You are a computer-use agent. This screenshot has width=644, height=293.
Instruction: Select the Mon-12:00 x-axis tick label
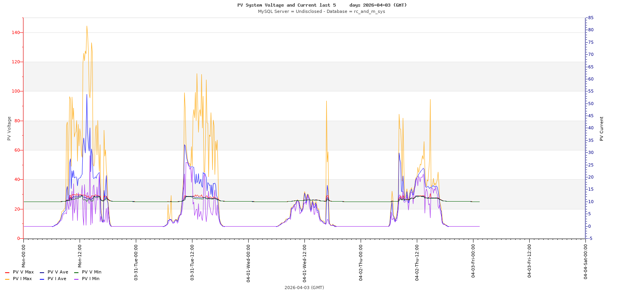point(80,256)
